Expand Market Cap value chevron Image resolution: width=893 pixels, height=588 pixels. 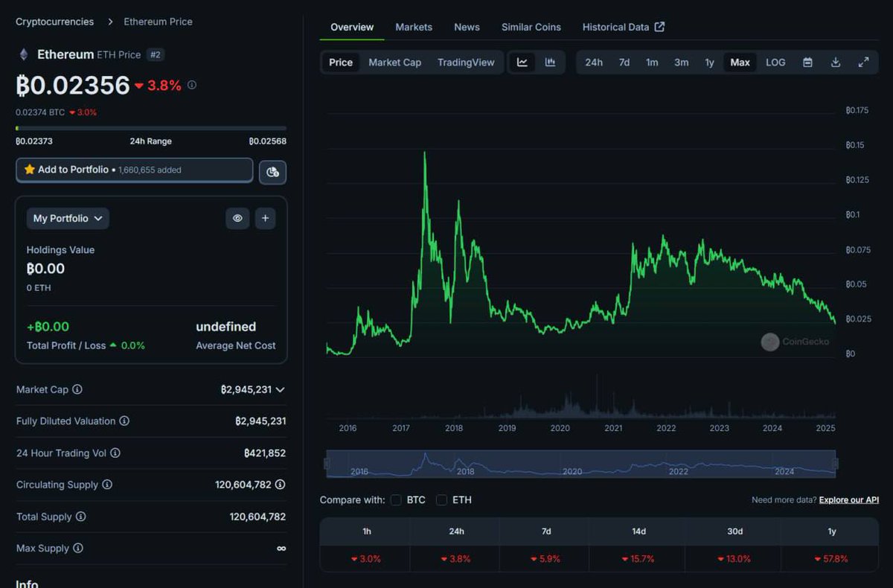tap(280, 389)
